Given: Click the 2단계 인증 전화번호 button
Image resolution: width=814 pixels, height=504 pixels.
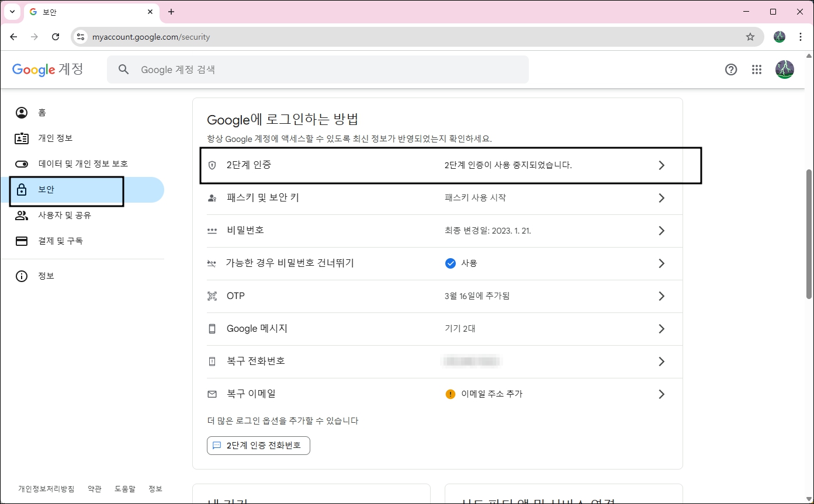Looking at the screenshot, I should [x=258, y=445].
